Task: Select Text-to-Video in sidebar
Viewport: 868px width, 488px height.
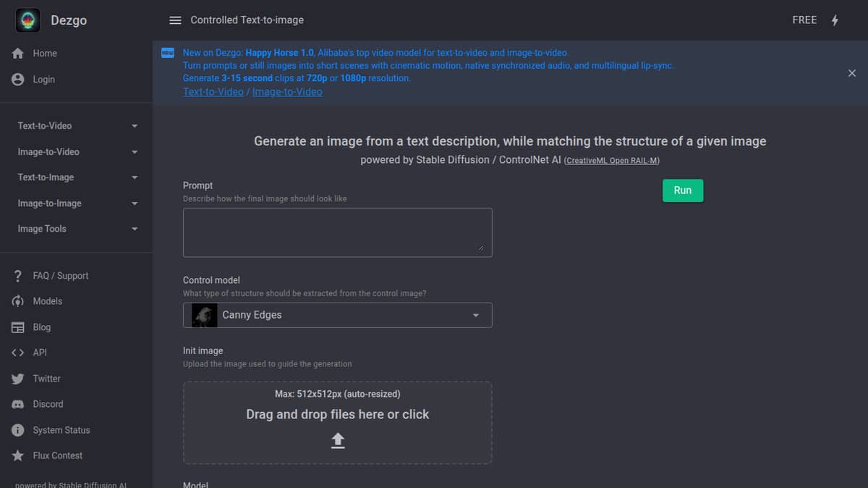Action: [x=45, y=126]
